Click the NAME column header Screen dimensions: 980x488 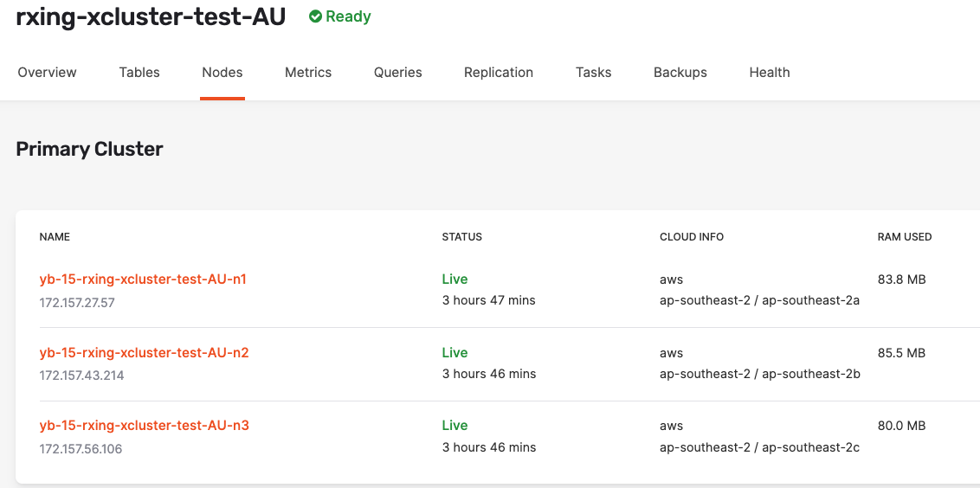tap(55, 237)
